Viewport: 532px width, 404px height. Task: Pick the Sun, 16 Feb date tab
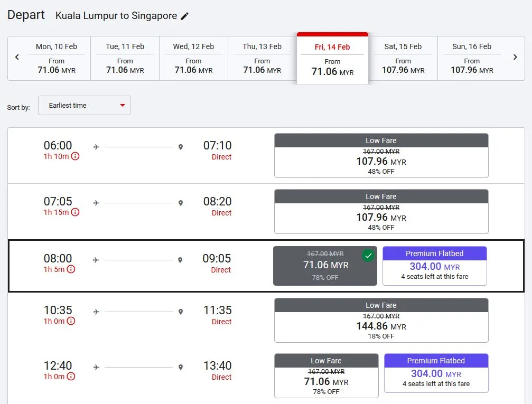(x=472, y=58)
